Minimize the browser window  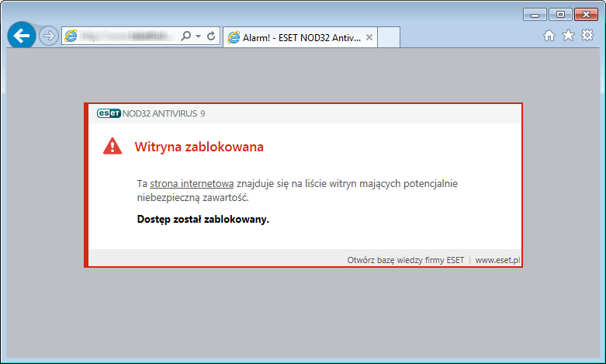[x=535, y=15]
